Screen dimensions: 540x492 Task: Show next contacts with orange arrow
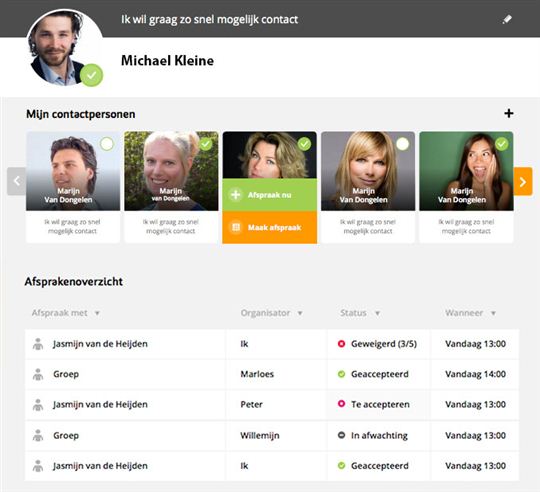[x=523, y=181]
